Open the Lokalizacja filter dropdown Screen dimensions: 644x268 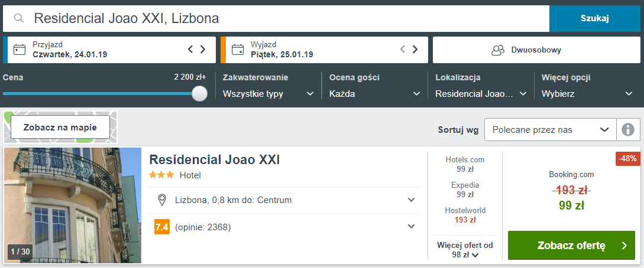[481, 94]
